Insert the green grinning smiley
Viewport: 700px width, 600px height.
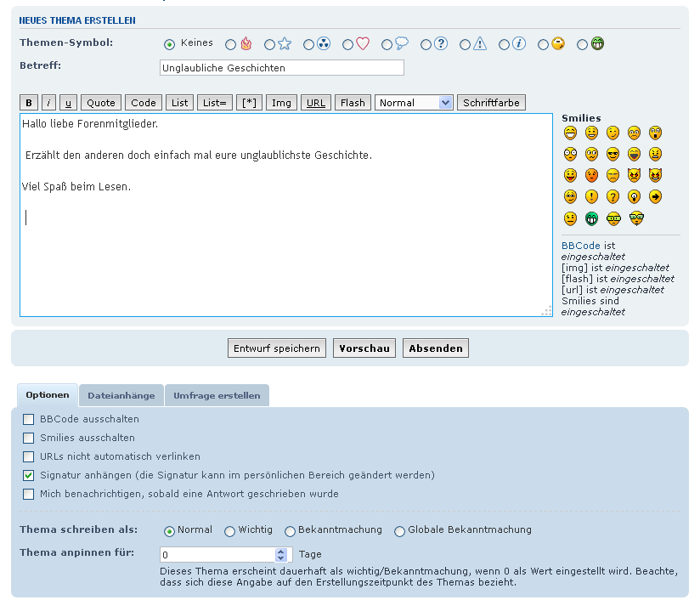point(591,218)
